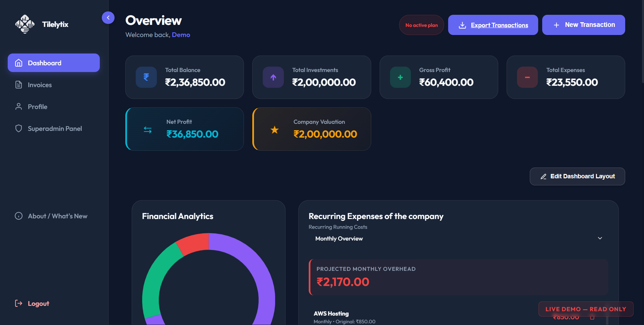This screenshot has width=644, height=325.
Task: Click the up arrow icon on Total Investments
Action: coord(273,77)
